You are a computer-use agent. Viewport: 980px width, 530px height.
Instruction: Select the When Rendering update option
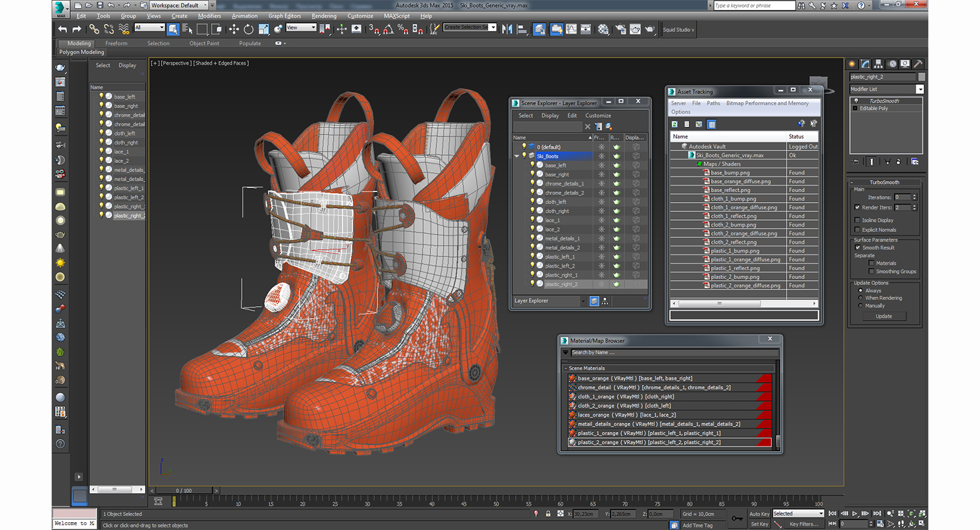[x=861, y=298]
